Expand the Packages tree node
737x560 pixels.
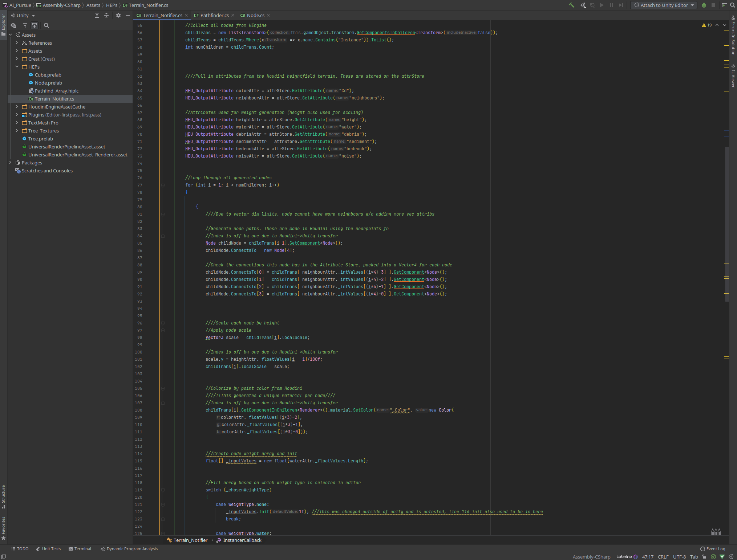[10, 163]
